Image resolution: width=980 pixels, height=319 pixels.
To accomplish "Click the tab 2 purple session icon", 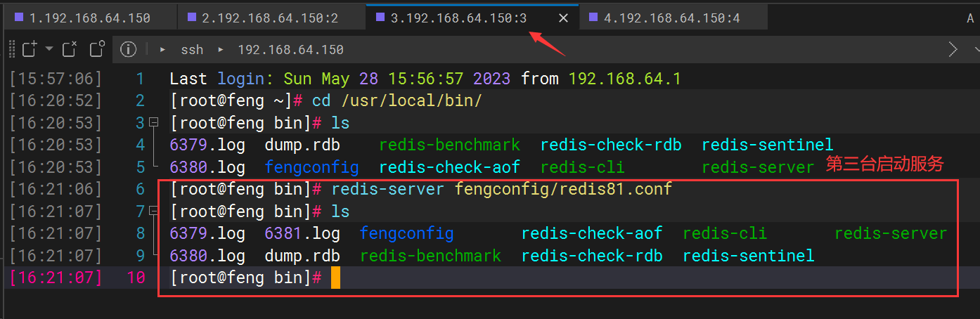I will pos(192,17).
